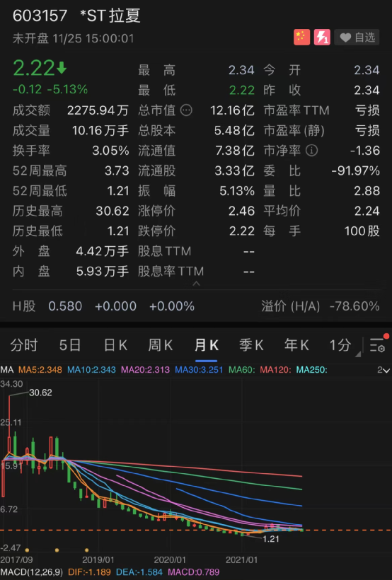
Task: Tap the first yellow event dot on chart axis
Action: [27, 550]
